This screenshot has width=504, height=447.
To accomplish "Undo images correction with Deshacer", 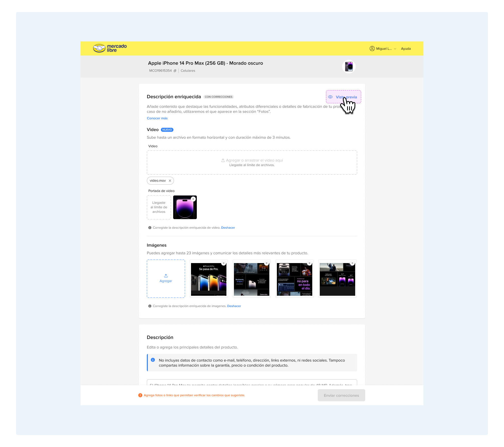I will point(234,306).
